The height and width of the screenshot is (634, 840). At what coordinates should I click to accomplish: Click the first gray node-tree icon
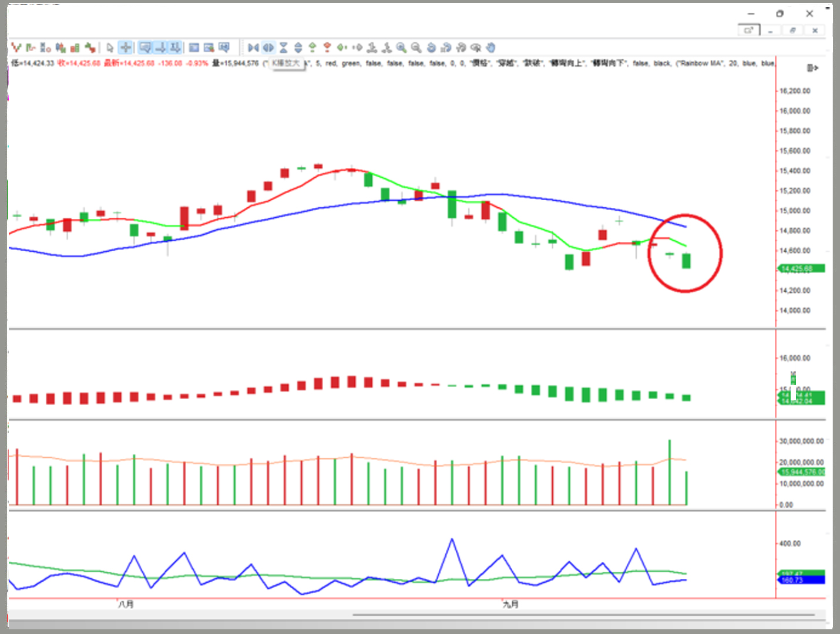click(x=372, y=48)
